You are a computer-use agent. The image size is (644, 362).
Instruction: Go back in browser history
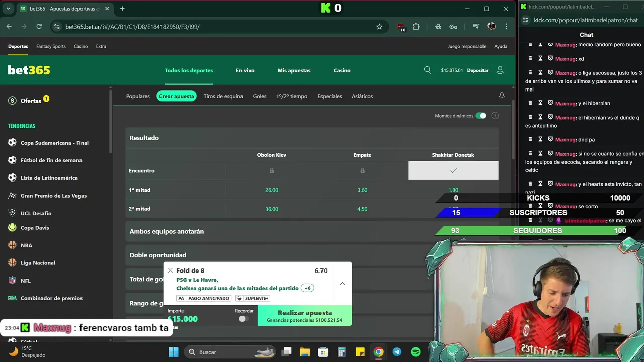[9, 27]
